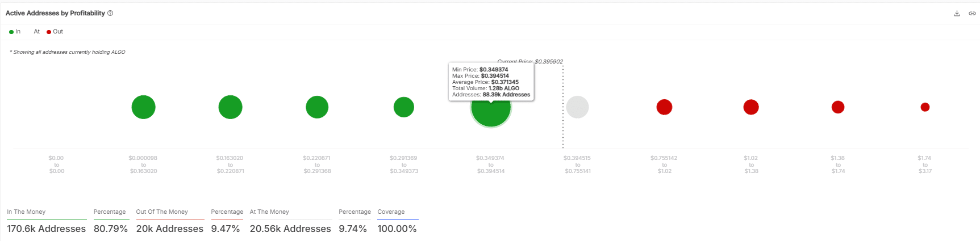Select green bubble for $0.220871 to $0.291368
Viewport: 980px width, 241px height.
click(x=317, y=107)
